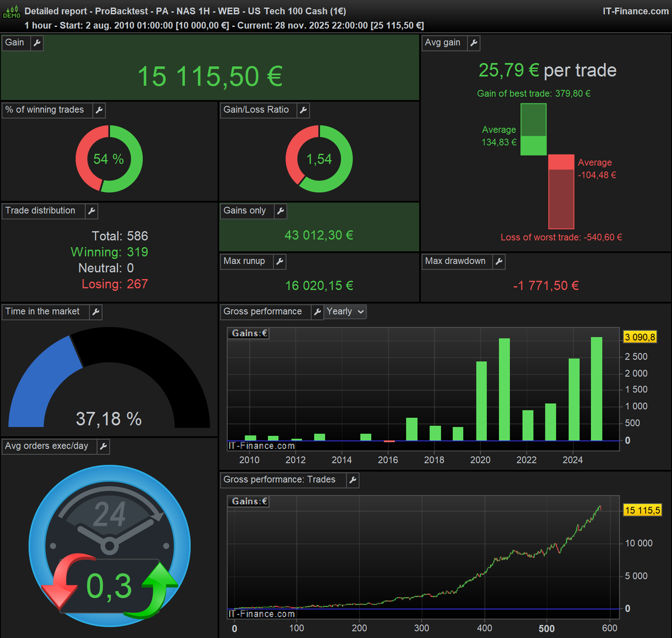The width and height of the screenshot is (672, 638).
Task: Open the Max drawdown settings wrench
Action: [498, 262]
